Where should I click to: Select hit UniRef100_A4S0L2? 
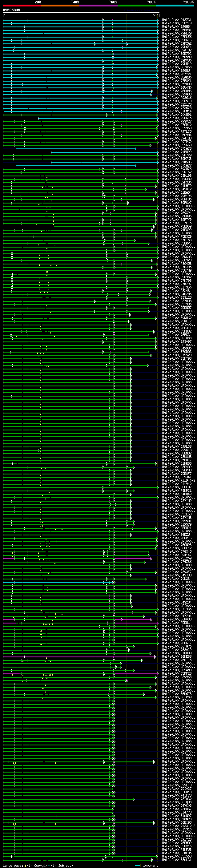click(177, 189)
